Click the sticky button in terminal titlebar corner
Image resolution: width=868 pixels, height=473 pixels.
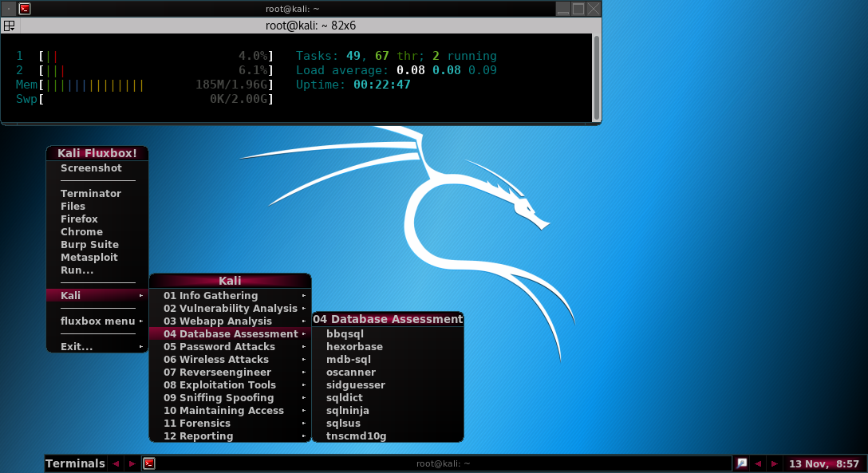pos(8,8)
